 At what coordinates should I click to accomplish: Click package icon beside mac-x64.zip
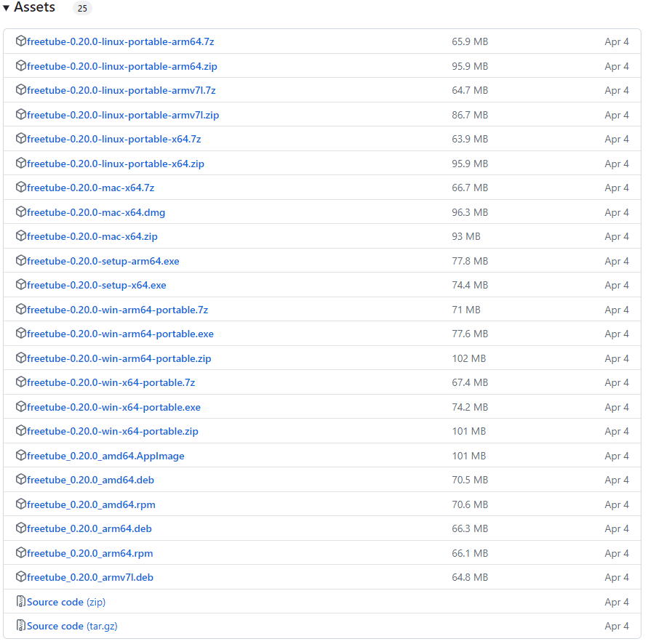20,236
